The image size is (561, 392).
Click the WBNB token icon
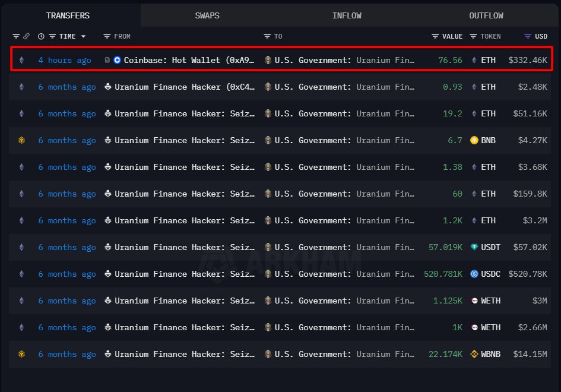click(474, 355)
